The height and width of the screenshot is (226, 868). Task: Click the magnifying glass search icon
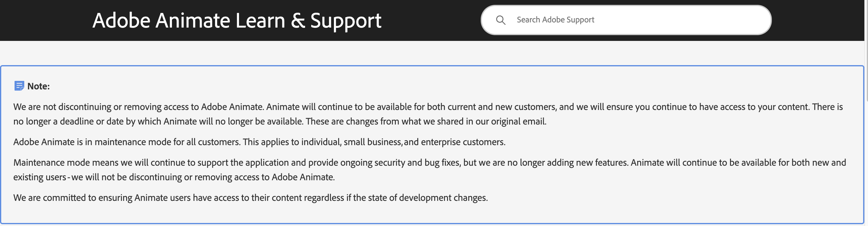click(501, 20)
